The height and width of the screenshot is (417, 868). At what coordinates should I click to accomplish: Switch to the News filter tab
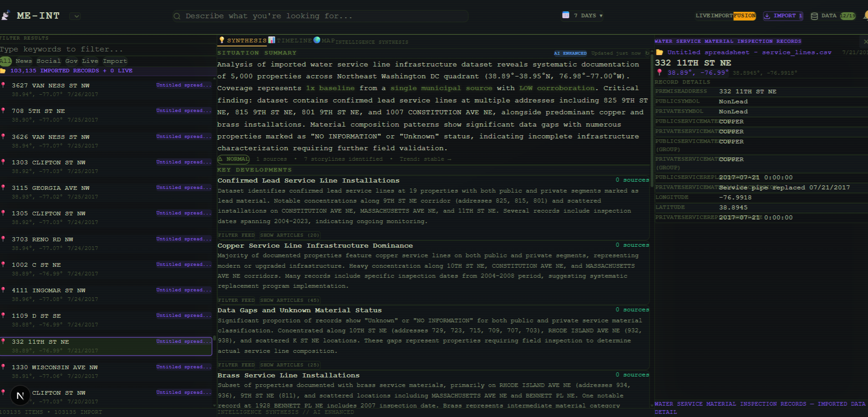(24, 61)
